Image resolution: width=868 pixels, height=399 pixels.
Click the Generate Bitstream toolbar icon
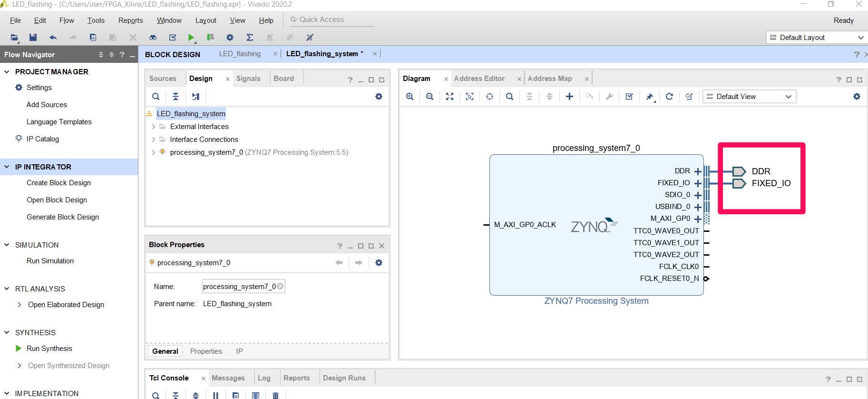point(210,37)
